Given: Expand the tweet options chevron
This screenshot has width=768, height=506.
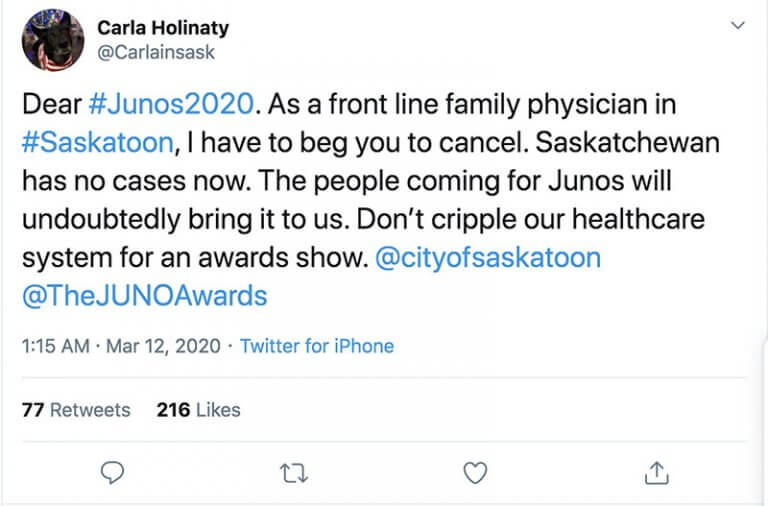Looking at the screenshot, I should [x=738, y=25].
